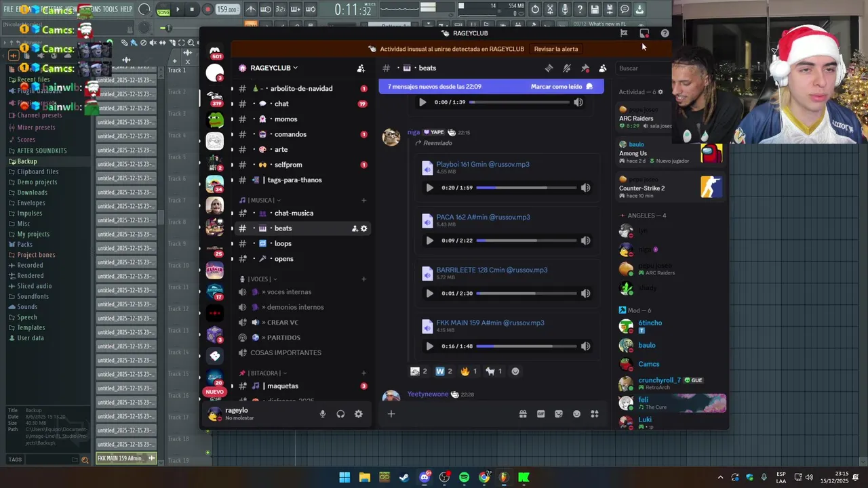
Task: Open Spotify from Windows taskbar
Action: point(464,477)
